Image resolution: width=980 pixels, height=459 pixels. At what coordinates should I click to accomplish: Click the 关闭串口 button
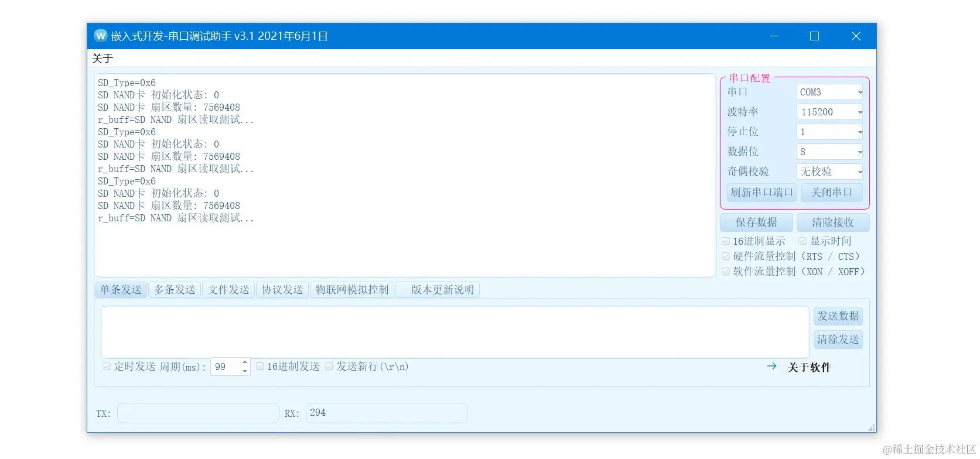point(832,193)
